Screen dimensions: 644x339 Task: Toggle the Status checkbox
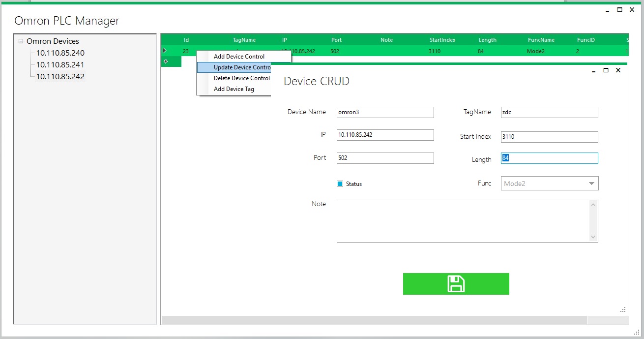pos(340,184)
